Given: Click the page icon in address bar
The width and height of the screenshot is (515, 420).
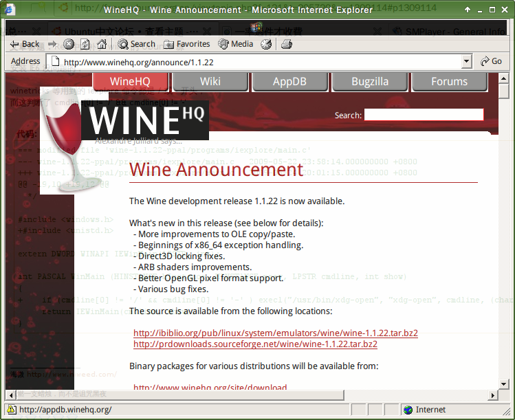Looking at the screenshot, I should 56,61.
